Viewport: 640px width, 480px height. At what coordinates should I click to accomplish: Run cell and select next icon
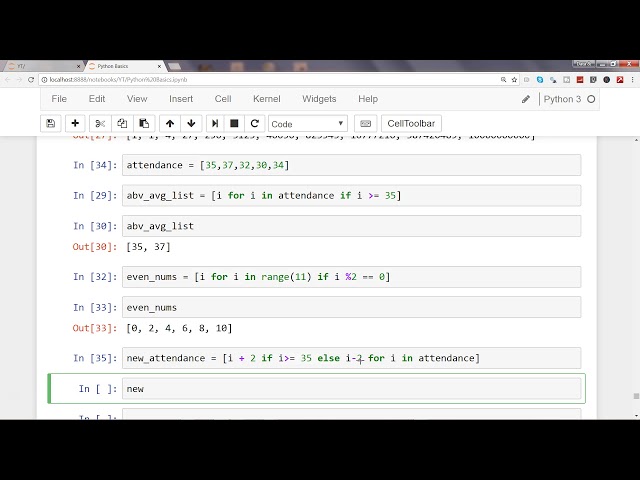(x=215, y=123)
